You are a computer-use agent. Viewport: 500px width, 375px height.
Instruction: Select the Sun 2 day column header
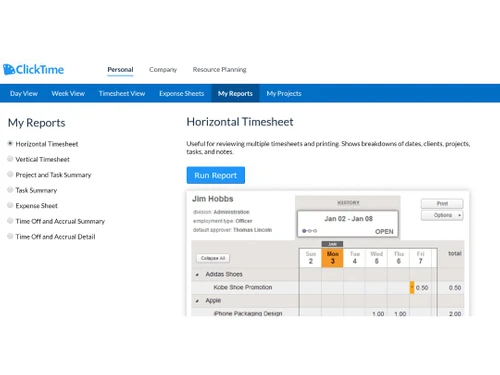[311, 258]
